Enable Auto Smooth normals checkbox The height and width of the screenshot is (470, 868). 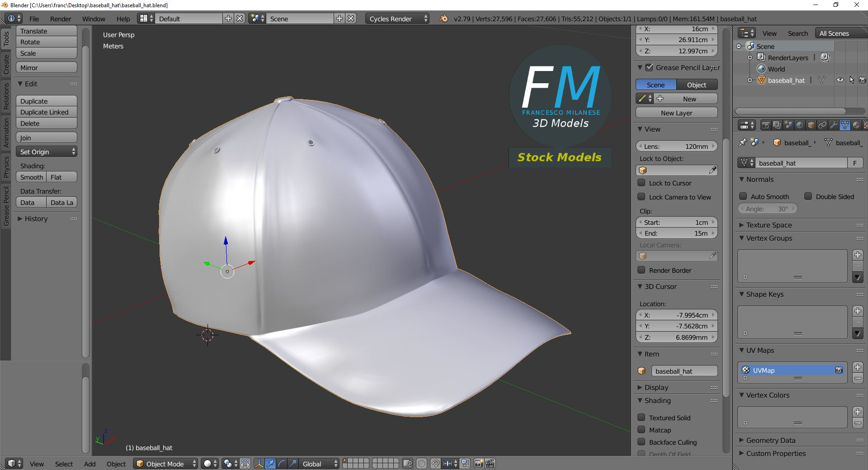[743, 196]
